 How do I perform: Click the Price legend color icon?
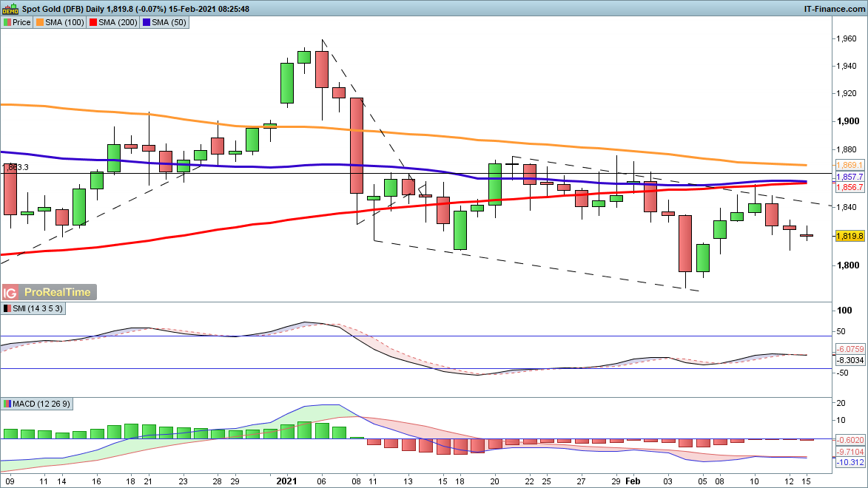tap(7, 22)
